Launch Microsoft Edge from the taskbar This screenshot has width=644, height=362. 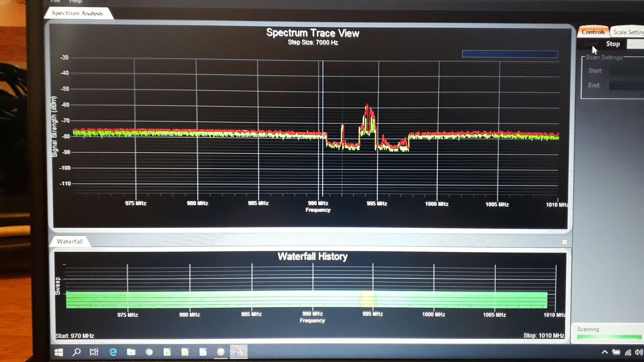(x=113, y=352)
